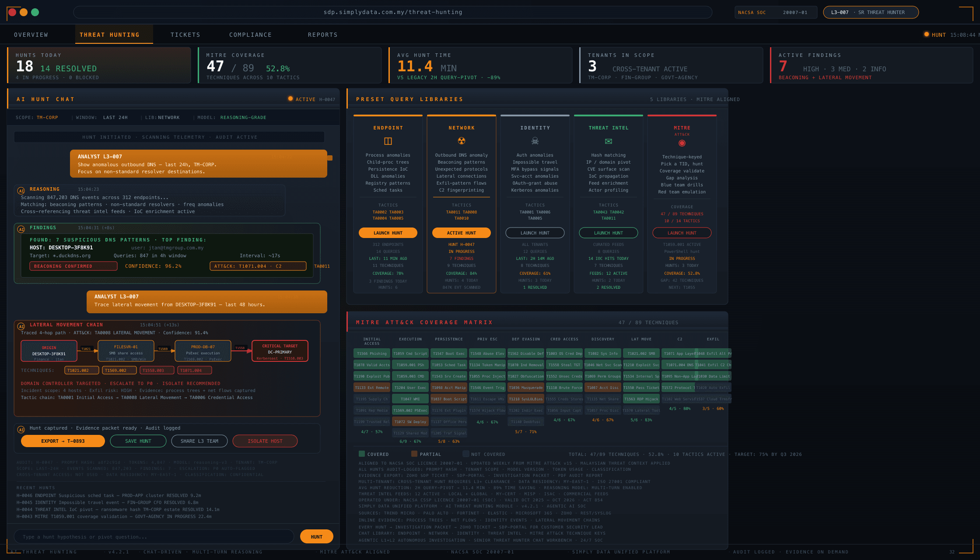
Task: Click recent hunt H-0044 THREAT INTEL row
Action: click(118, 510)
